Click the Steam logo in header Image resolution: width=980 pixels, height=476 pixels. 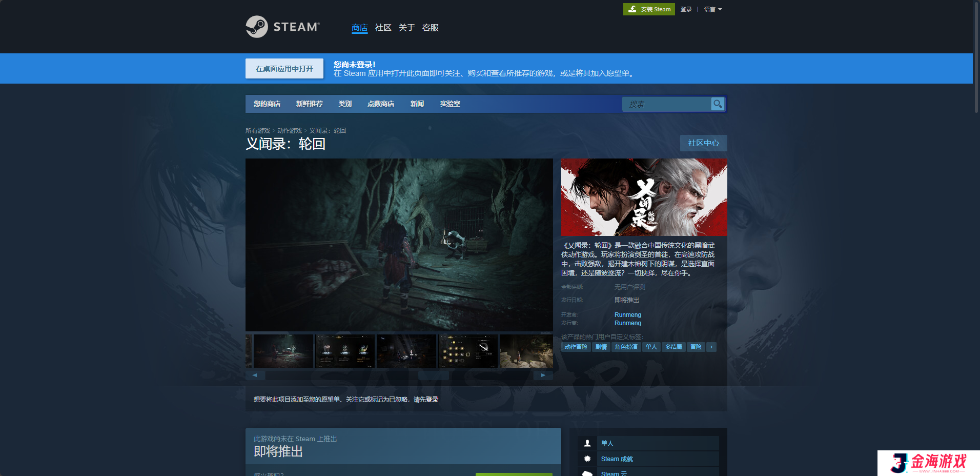282,27
